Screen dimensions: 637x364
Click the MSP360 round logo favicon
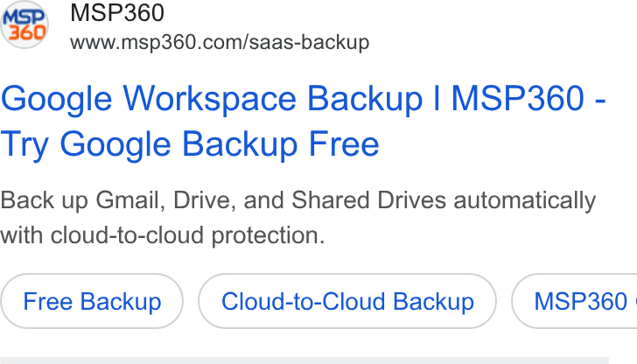24,24
